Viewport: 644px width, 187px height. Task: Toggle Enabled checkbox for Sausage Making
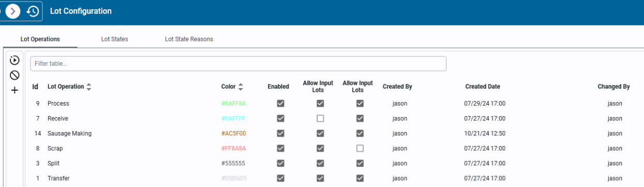click(280, 134)
